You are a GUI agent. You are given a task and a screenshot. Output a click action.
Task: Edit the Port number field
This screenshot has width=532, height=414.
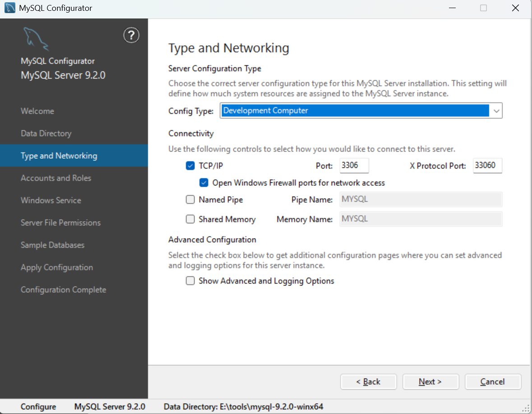(x=354, y=166)
